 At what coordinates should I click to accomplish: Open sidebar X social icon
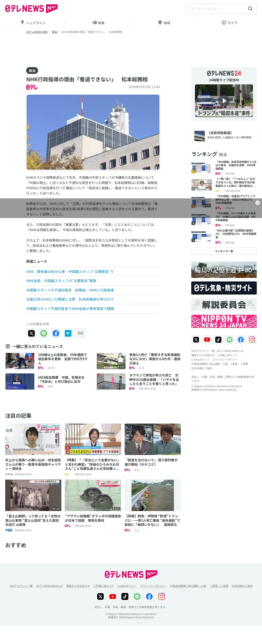(196, 339)
